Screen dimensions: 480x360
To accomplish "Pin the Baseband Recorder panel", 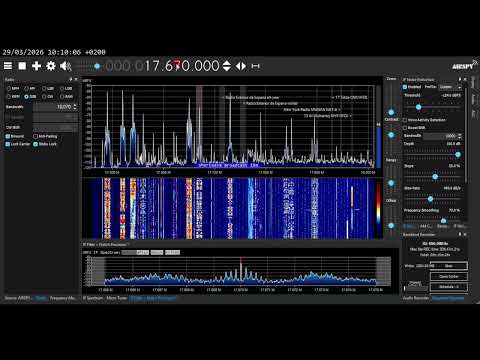I will click(460, 234).
